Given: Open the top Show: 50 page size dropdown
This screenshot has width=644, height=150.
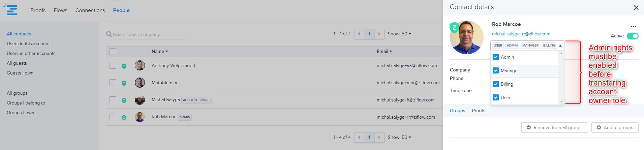Looking at the screenshot, I should click(x=399, y=34).
